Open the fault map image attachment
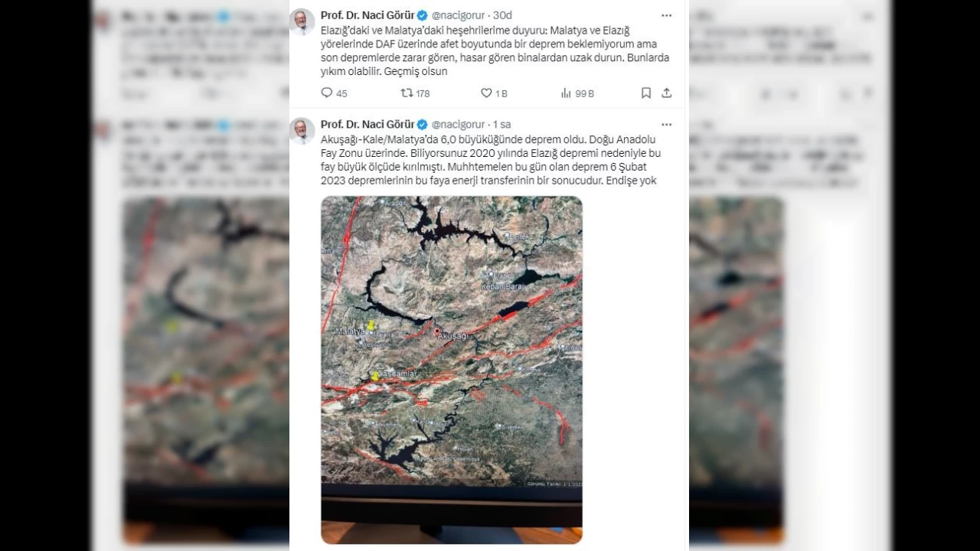This screenshot has width=980, height=551. click(452, 370)
